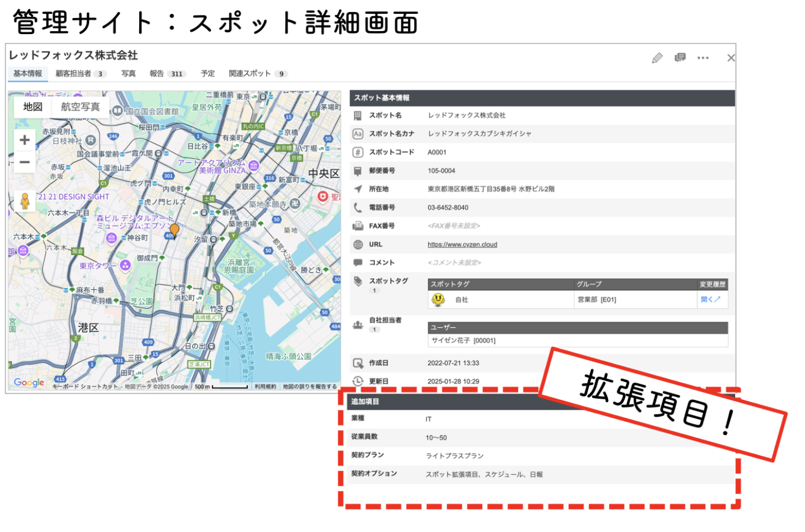Viewport: 805px width, 532px height.
Task: Click the スポットコード hash icon
Action: (358, 152)
